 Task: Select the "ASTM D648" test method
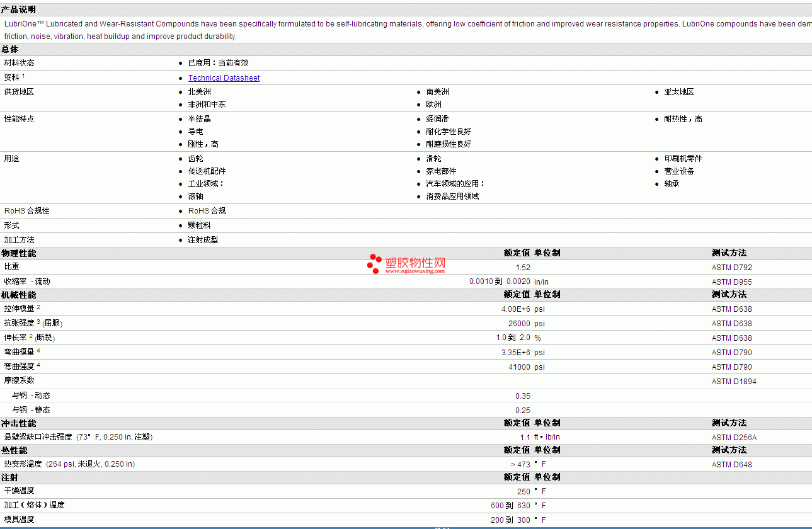pyautogui.click(x=732, y=465)
